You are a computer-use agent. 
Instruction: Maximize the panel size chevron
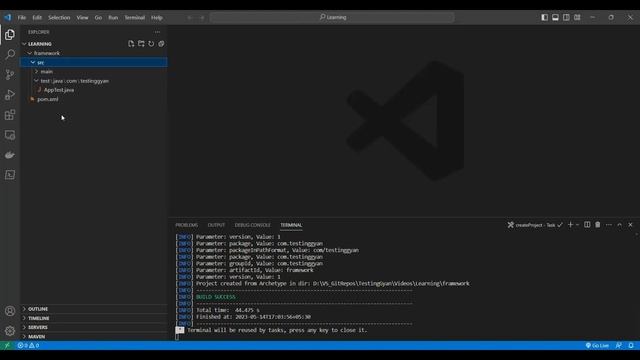(620, 225)
